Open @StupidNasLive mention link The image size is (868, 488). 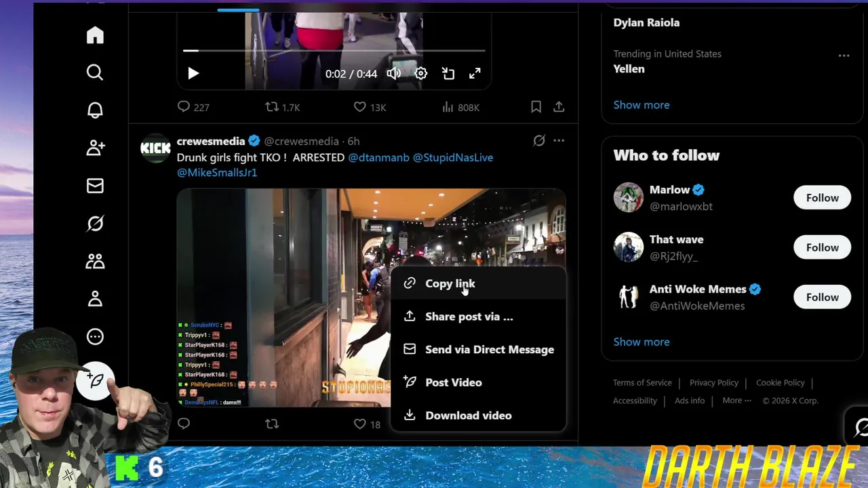tap(453, 157)
